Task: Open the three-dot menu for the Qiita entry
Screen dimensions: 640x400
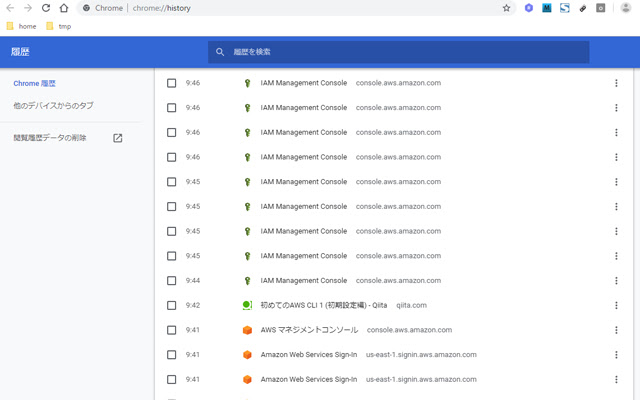Action: click(616, 305)
